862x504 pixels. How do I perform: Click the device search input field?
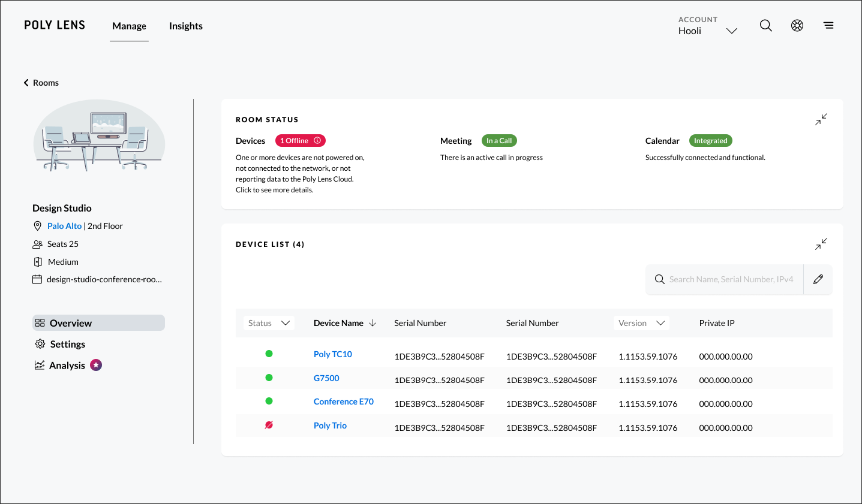pyautogui.click(x=730, y=279)
